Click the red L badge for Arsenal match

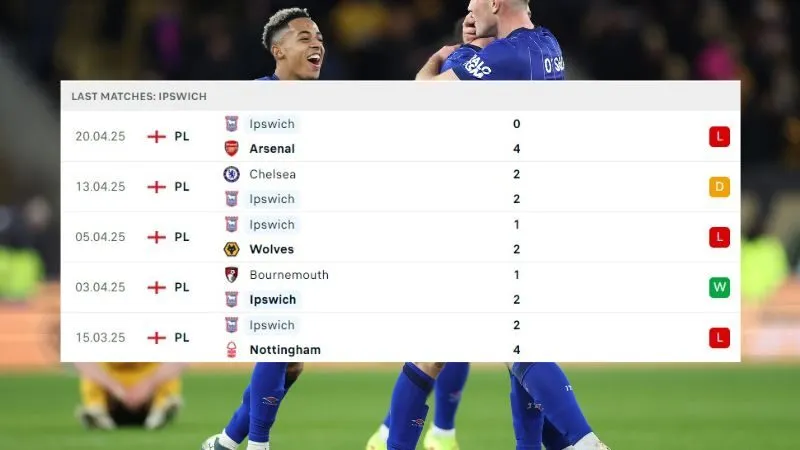[719, 137]
